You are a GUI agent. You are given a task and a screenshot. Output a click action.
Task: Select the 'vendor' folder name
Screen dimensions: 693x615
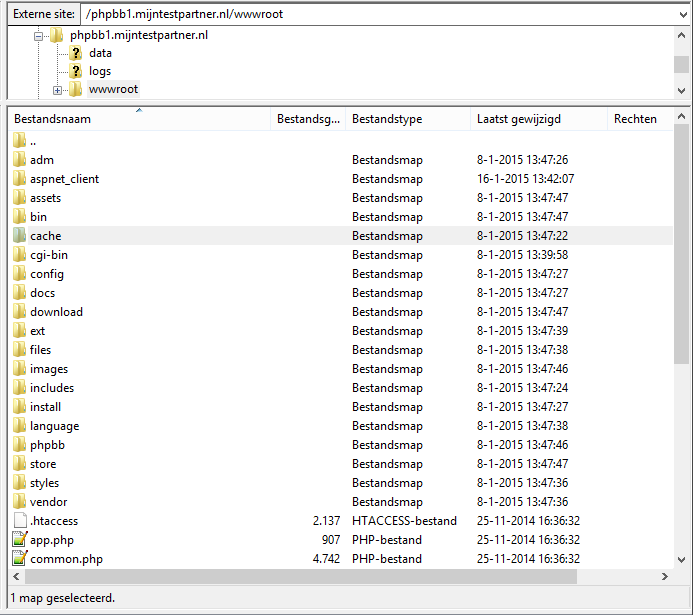[x=49, y=502]
